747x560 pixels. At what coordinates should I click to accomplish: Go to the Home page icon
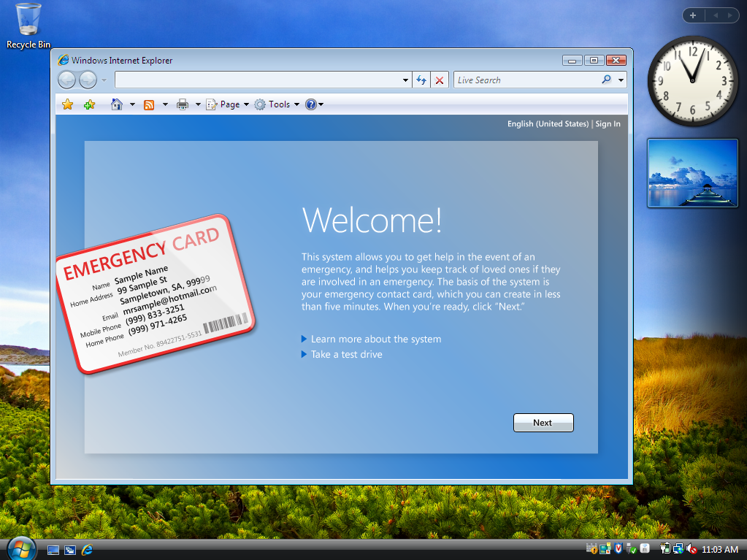tap(116, 104)
